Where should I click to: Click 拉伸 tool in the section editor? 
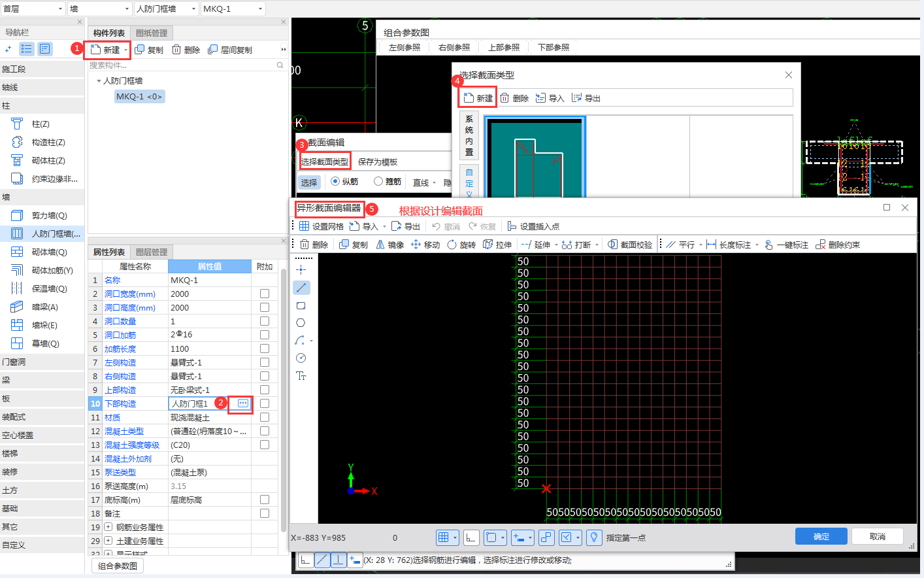coord(497,245)
